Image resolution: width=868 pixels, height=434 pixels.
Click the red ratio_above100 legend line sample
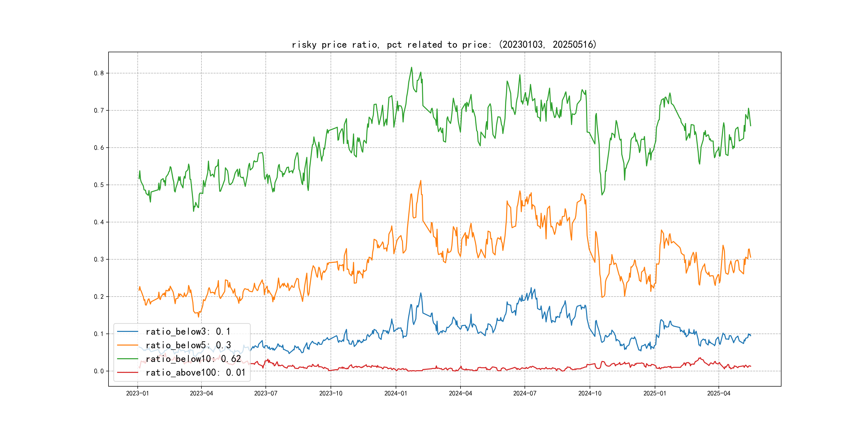click(127, 372)
